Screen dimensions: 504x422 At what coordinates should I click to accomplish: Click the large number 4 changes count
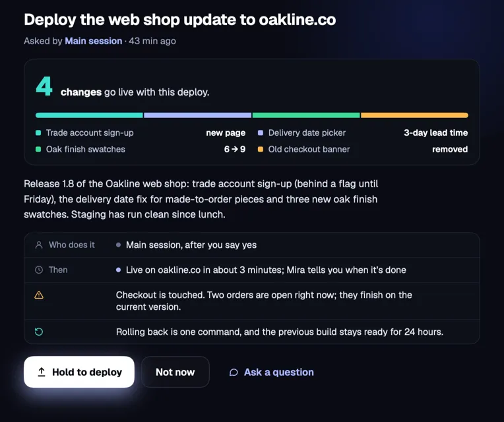pos(44,86)
